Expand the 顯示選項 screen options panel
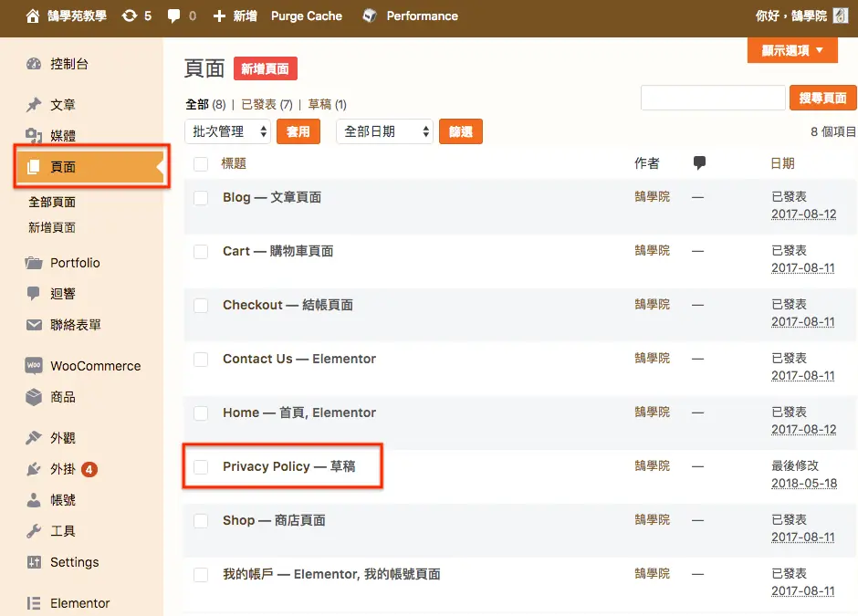 [792, 50]
